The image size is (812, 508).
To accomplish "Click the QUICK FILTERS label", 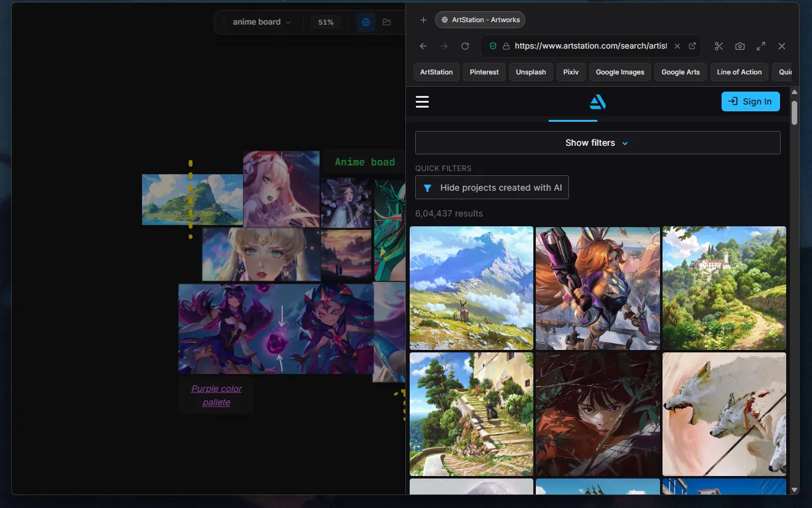I will 443,168.
